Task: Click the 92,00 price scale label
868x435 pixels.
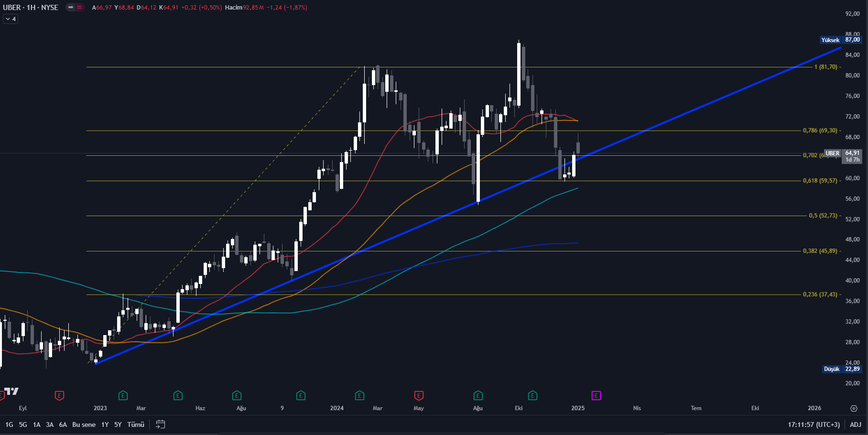Action: 852,14
